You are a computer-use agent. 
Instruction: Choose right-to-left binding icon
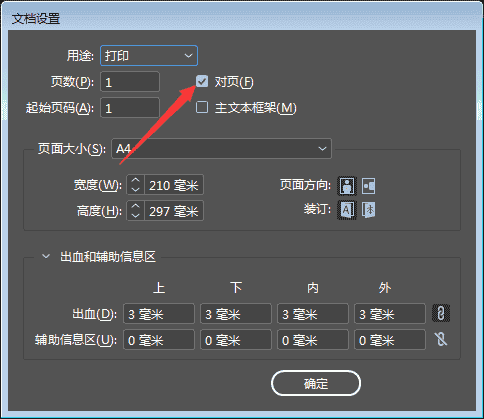tap(369, 210)
